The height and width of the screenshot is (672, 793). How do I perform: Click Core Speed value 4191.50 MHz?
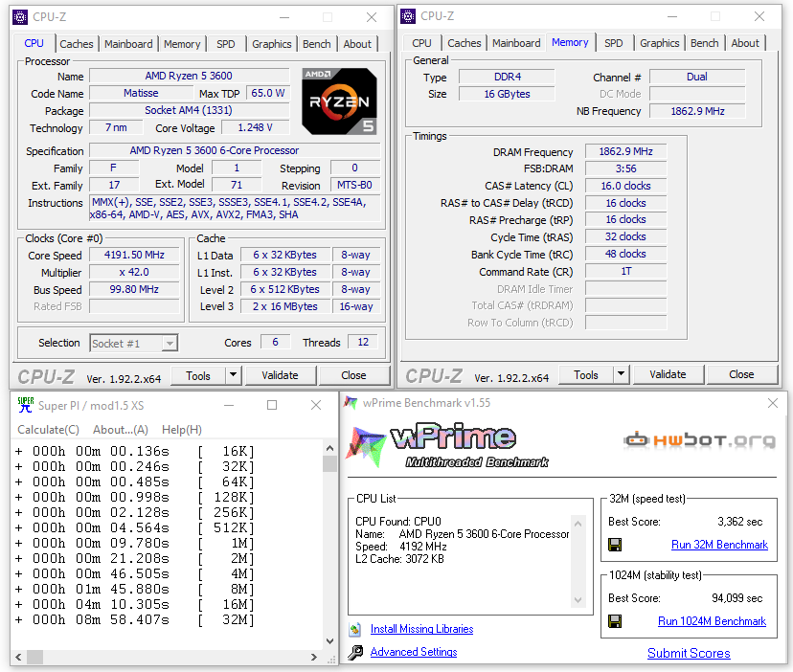pyautogui.click(x=134, y=255)
